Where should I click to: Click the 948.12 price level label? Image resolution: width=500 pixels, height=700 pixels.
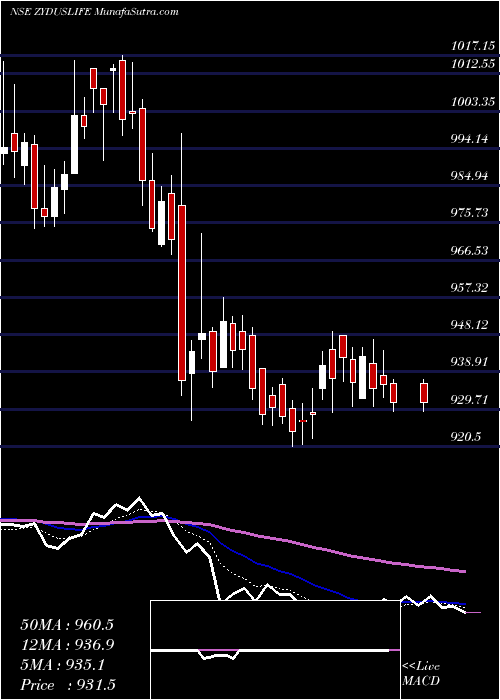[469, 325]
